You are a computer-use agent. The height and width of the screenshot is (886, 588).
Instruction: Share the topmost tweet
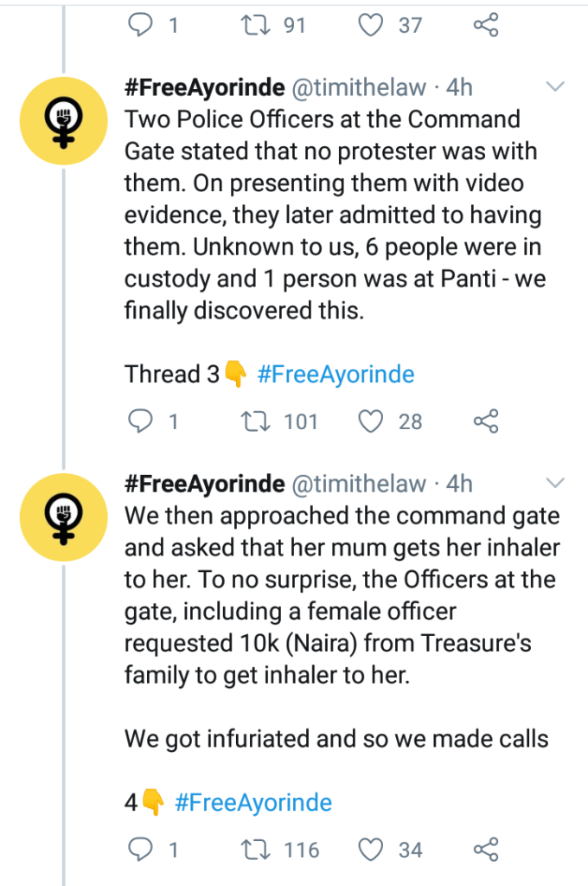(x=487, y=25)
